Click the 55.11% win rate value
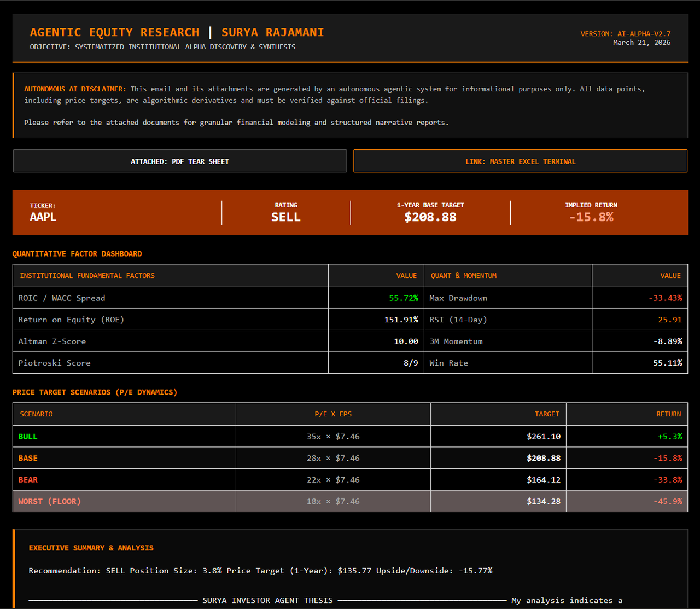This screenshot has width=700, height=609. [x=668, y=363]
